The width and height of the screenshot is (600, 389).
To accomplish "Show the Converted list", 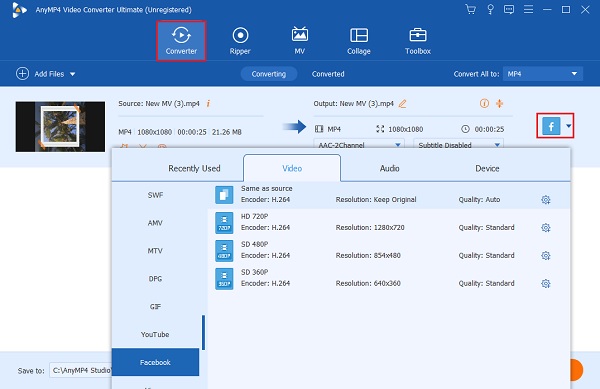I will coord(328,74).
